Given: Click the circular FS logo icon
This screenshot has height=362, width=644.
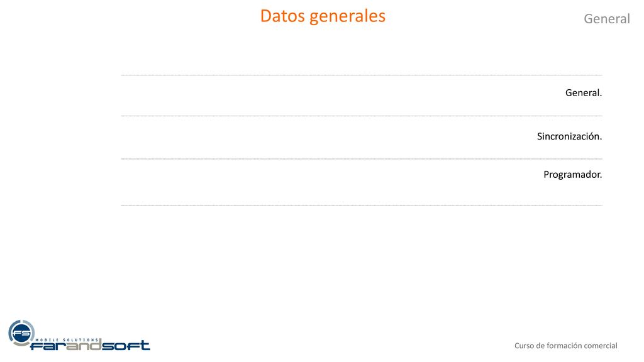Looking at the screenshot, I should click(21, 333).
